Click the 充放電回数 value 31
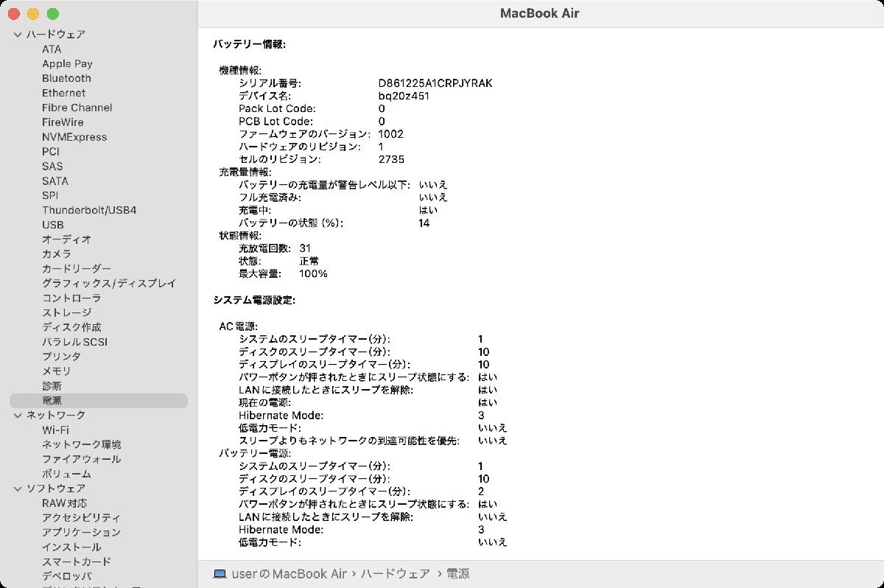 [x=305, y=248]
